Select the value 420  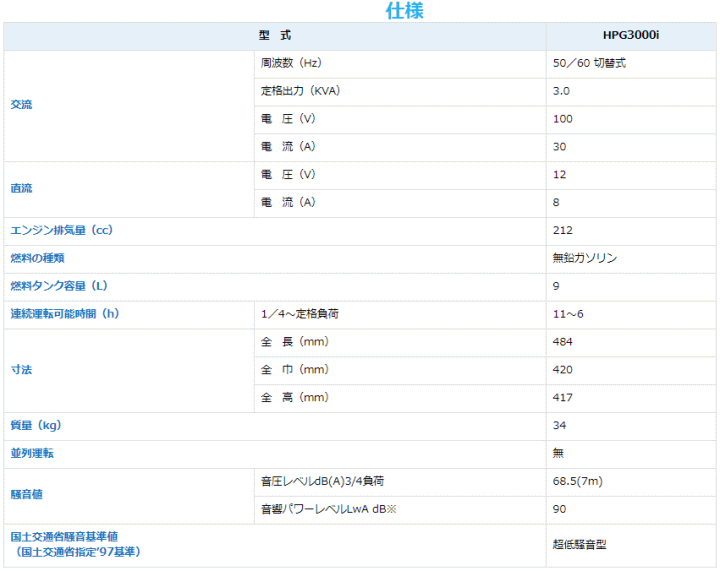pyautogui.click(x=562, y=369)
